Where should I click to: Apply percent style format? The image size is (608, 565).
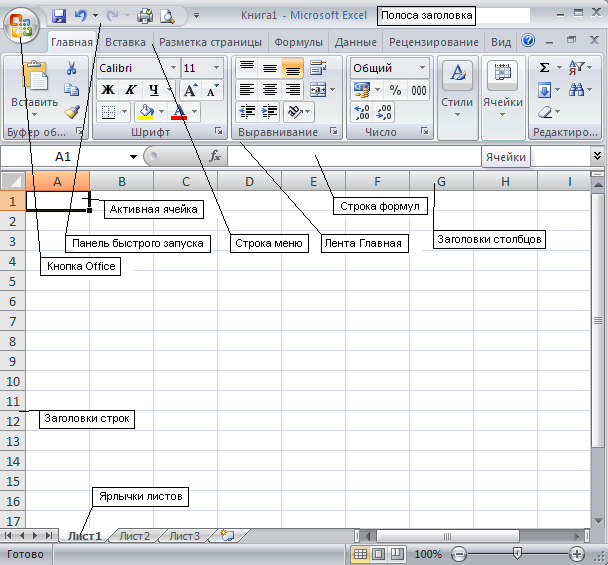click(395, 90)
